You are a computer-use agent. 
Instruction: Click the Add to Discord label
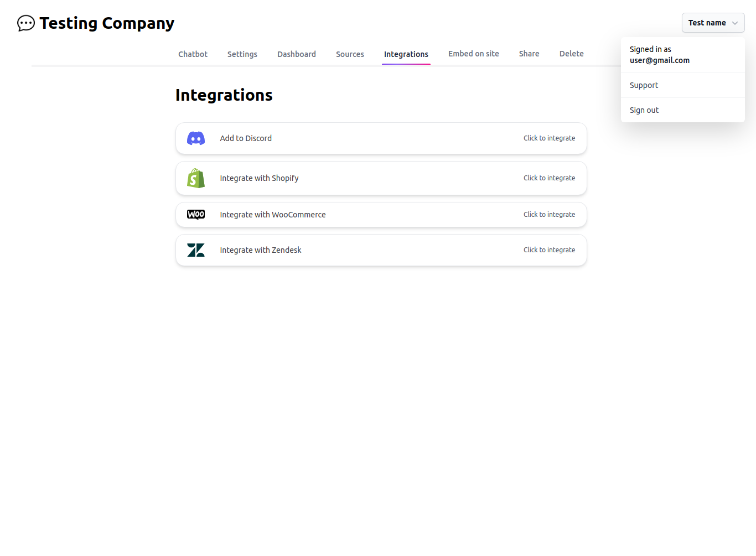(246, 138)
